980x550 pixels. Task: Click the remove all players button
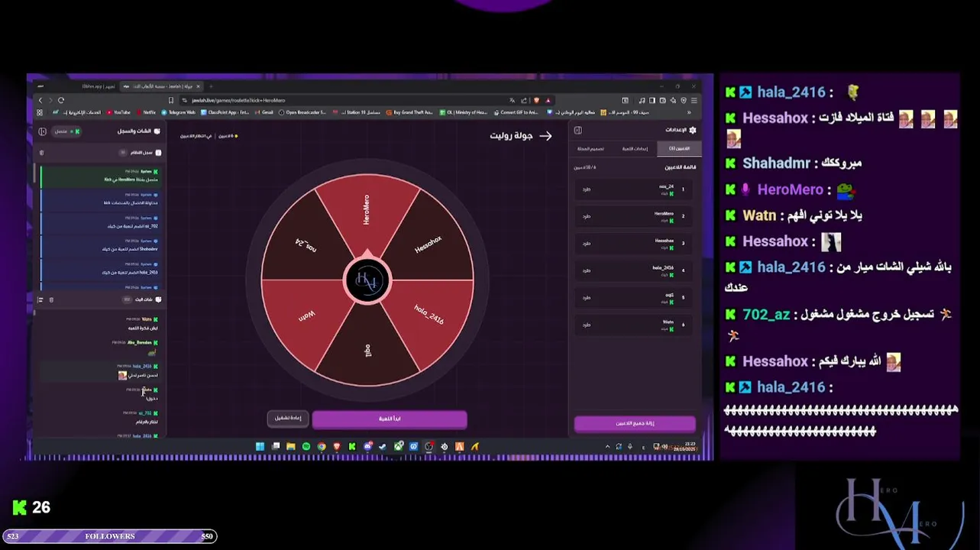pos(635,423)
